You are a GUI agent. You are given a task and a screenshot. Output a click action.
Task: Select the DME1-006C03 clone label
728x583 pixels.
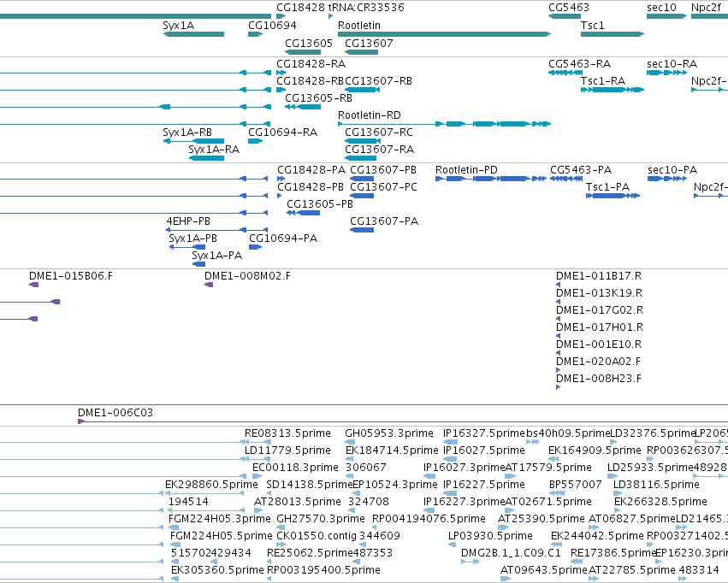click(x=115, y=413)
